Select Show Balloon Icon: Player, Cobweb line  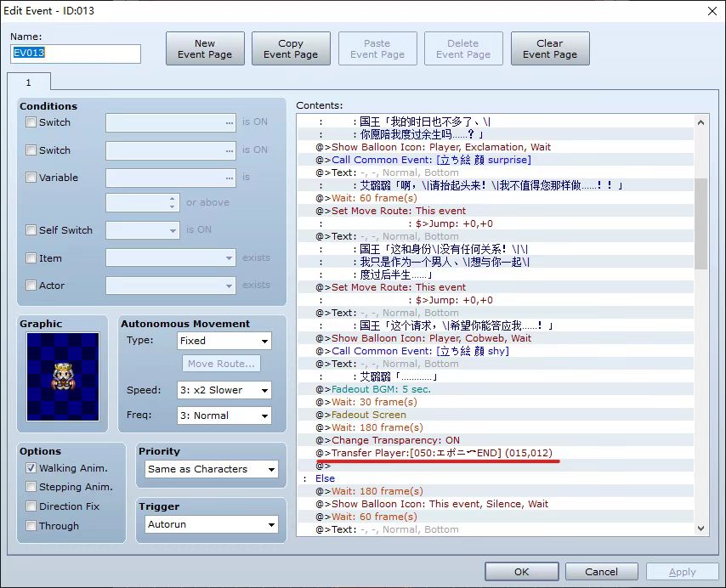coord(496,338)
